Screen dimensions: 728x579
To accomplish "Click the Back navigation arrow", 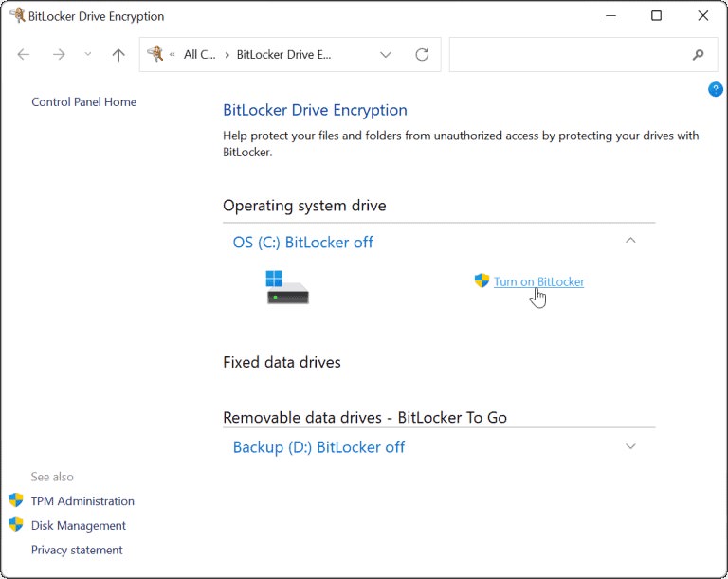I will point(23,55).
